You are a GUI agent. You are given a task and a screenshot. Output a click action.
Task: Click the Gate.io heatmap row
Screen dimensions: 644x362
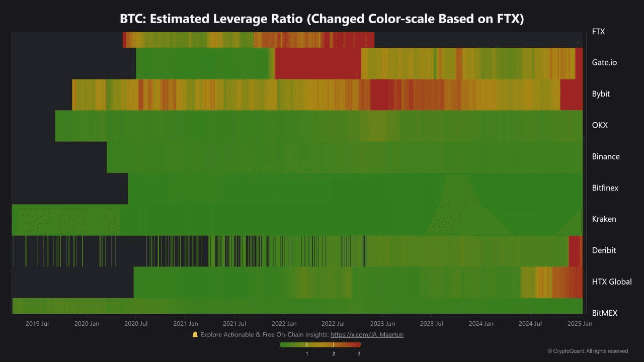pyautogui.click(x=359, y=63)
